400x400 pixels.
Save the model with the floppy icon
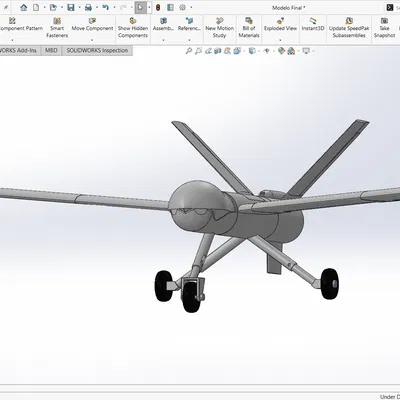click(71, 7)
